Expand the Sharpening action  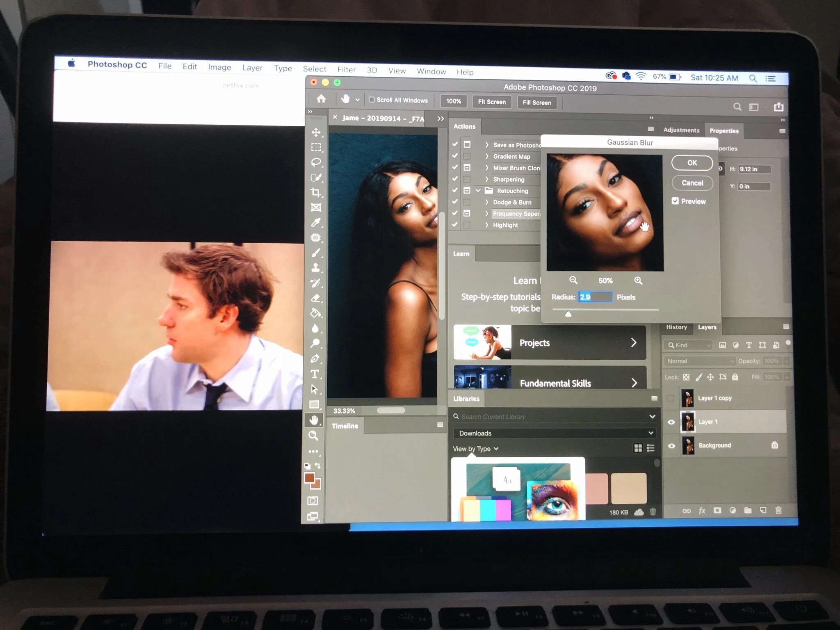tap(487, 179)
